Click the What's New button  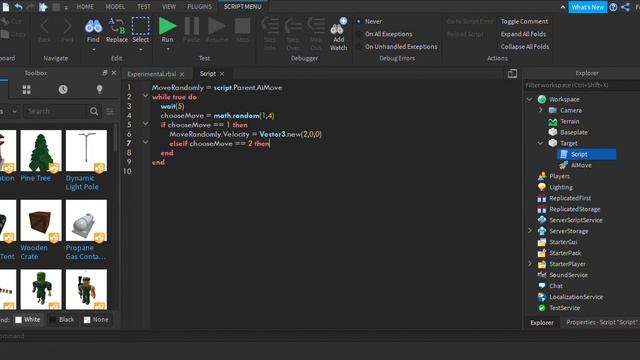[587, 7]
